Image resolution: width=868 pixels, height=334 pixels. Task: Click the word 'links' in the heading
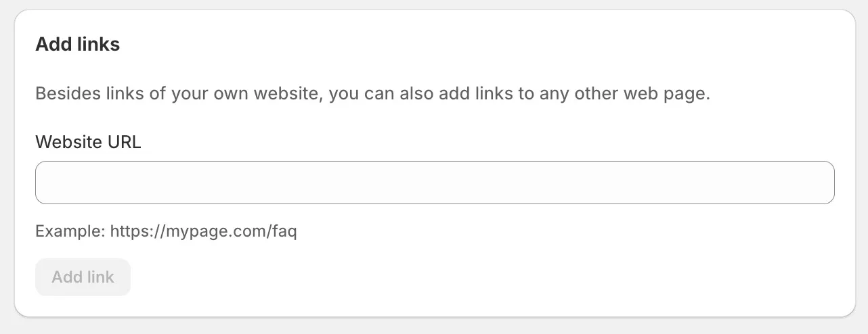[98, 45]
